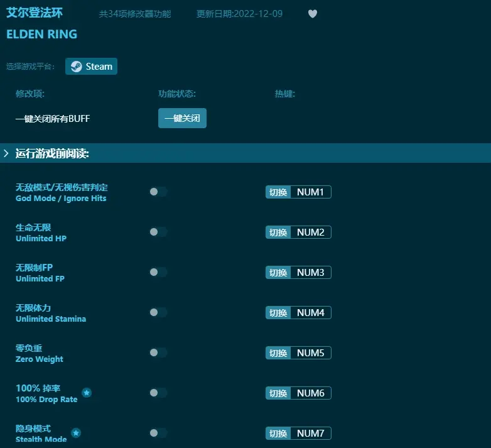The image size is (491, 448).
Task: Edit the NUM3 hotkey field
Action: (311, 272)
